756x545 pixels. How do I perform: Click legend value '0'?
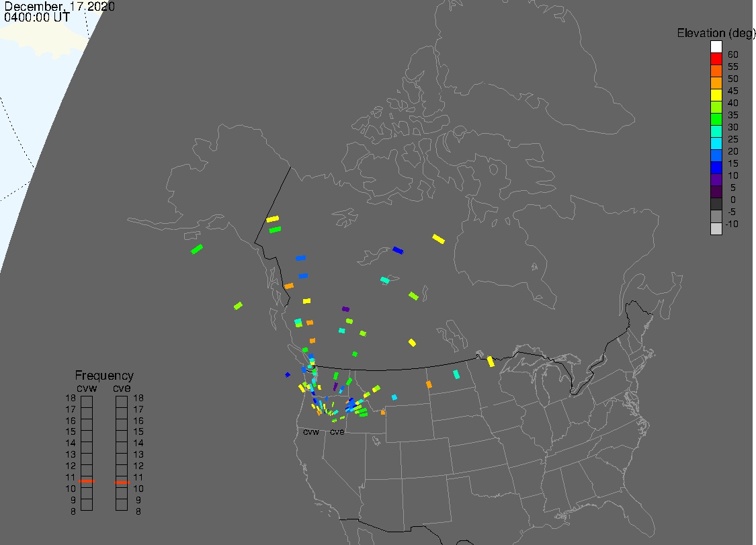point(733,200)
